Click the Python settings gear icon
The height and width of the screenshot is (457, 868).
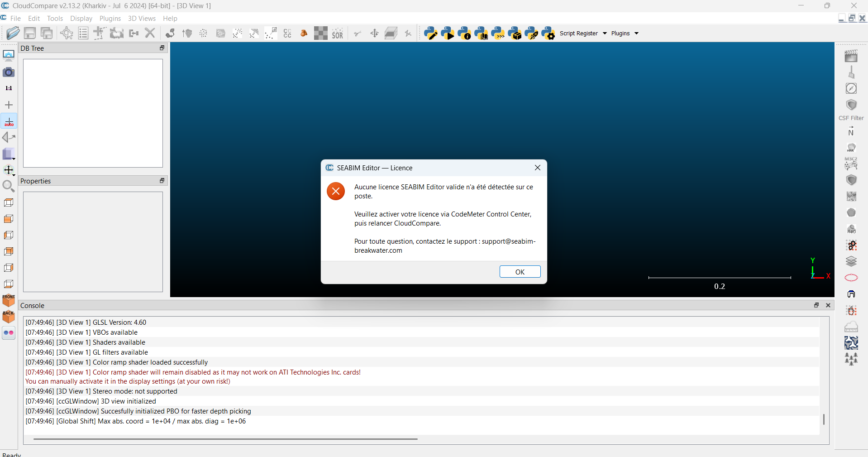click(548, 33)
